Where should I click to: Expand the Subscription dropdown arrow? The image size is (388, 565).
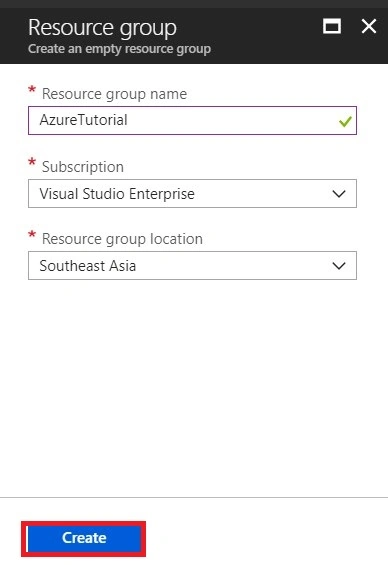(x=339, y=194)
